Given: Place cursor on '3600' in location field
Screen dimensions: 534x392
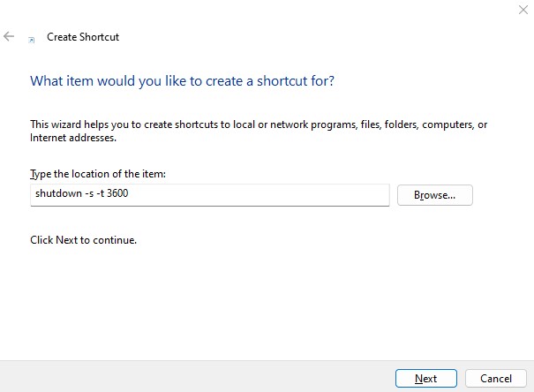Looking at the screenshot, I should pyautogui.click(x=117, y=193).
